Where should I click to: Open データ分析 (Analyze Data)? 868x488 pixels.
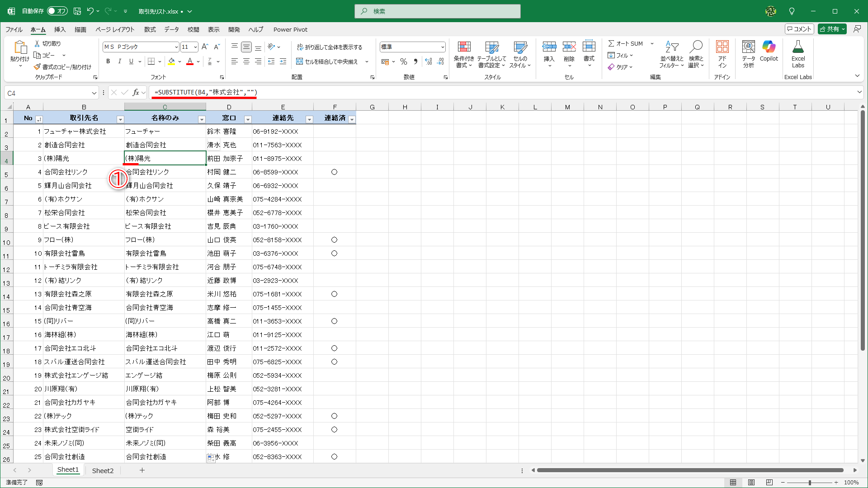click(x=748, y=54)
